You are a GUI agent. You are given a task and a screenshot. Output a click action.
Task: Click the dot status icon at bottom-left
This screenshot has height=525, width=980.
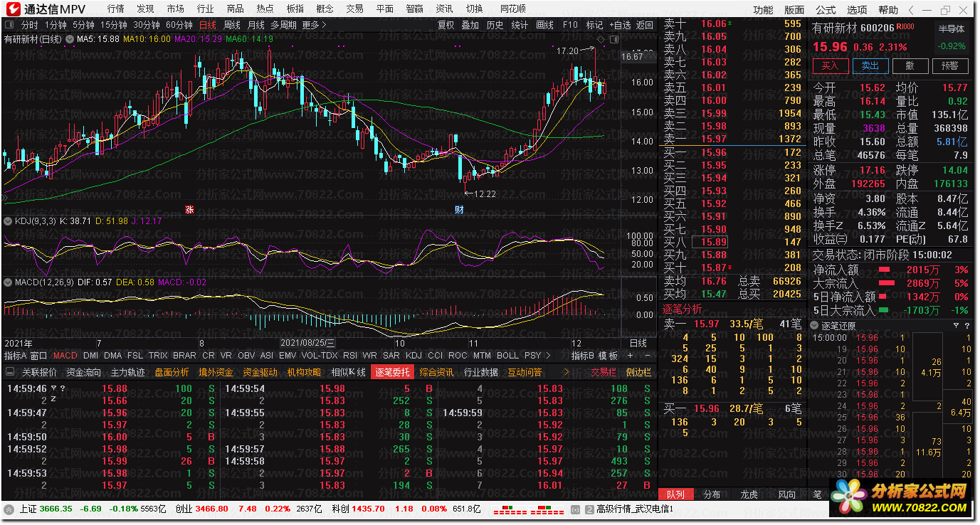(9, 509)
